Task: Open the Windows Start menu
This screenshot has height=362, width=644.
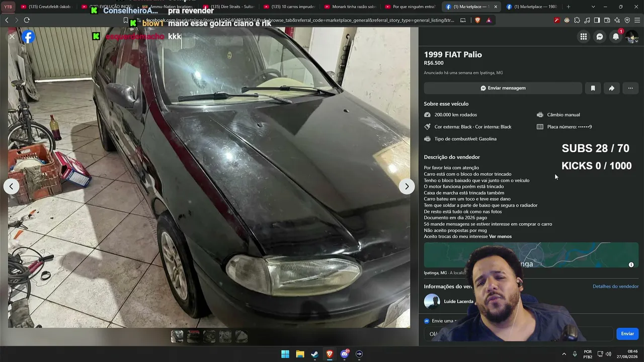Action: click(x=285, y=354)
